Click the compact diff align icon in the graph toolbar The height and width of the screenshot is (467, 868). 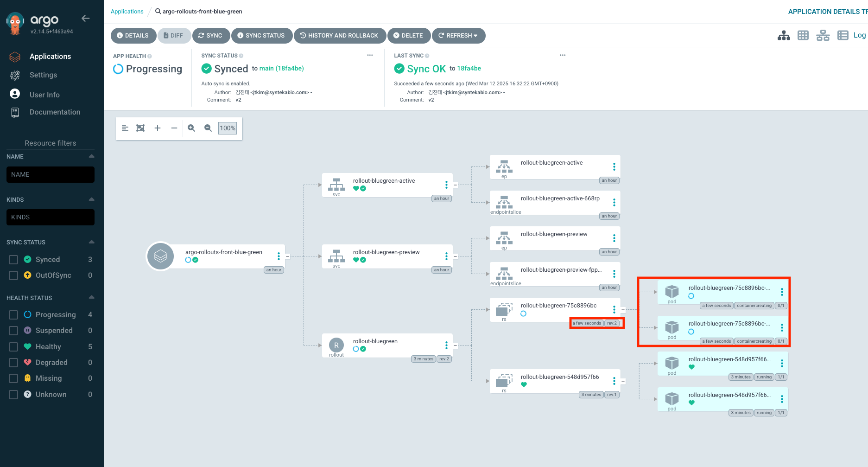pos(125,128)
